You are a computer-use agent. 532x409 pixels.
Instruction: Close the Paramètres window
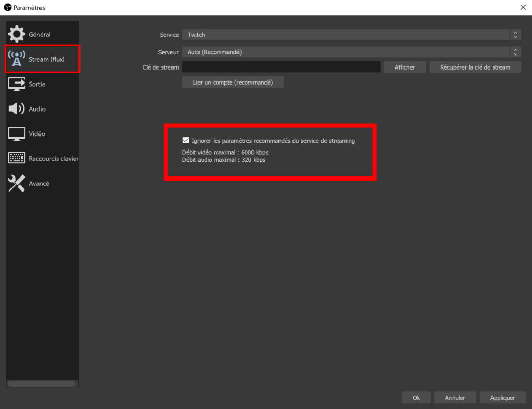pyautogui.click(x=523, y=7)
